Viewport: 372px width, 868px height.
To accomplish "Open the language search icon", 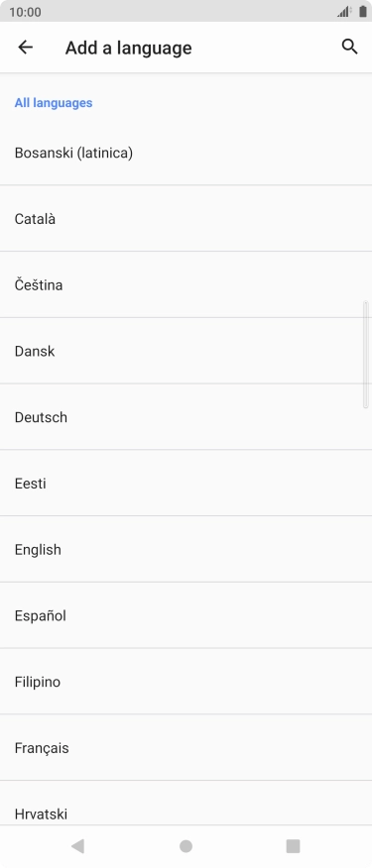I will coord(349,47).
